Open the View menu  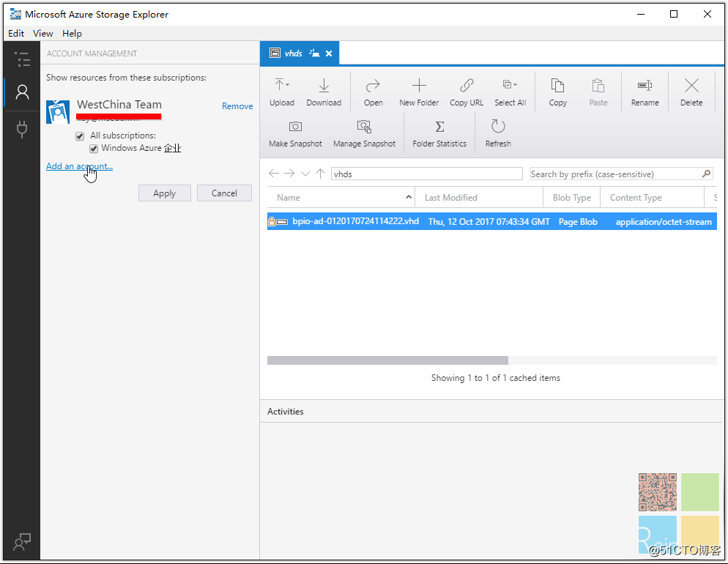click(42, 34)
